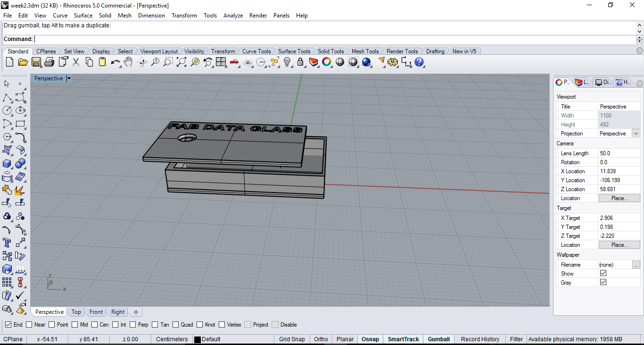Open the panel gear options menu

point(640,83)
